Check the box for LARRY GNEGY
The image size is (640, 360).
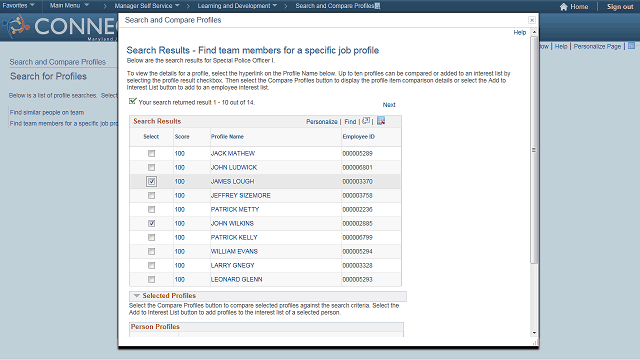[151, 265]
